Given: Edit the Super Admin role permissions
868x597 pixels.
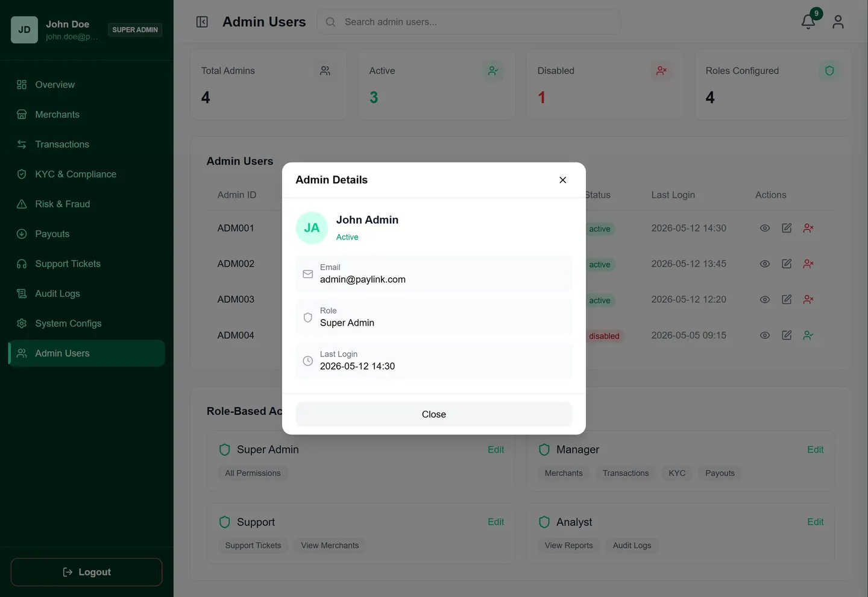Looking at the screenshot, I should point(495,450).
